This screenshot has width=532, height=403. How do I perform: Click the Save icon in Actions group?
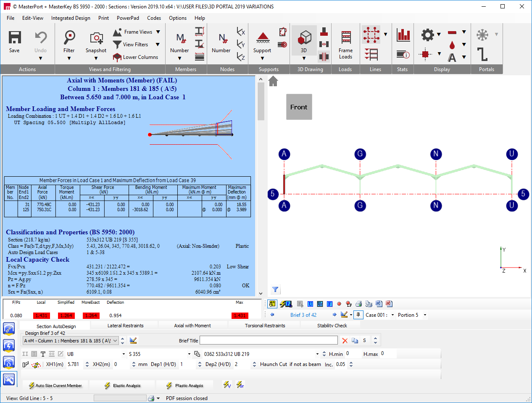[15, 37]
